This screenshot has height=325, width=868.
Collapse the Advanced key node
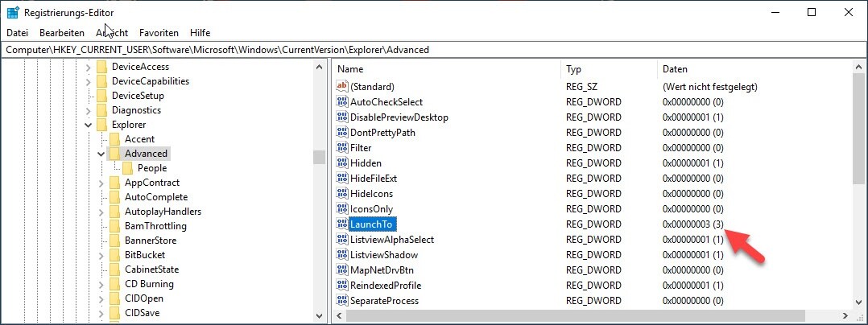pos(100,154)
